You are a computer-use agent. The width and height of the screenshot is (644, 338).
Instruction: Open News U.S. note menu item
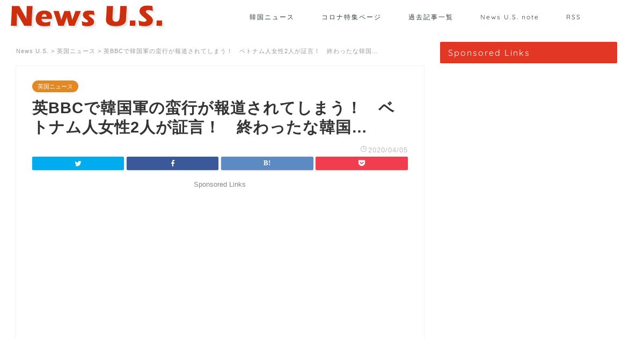click(x=509, y=17)
